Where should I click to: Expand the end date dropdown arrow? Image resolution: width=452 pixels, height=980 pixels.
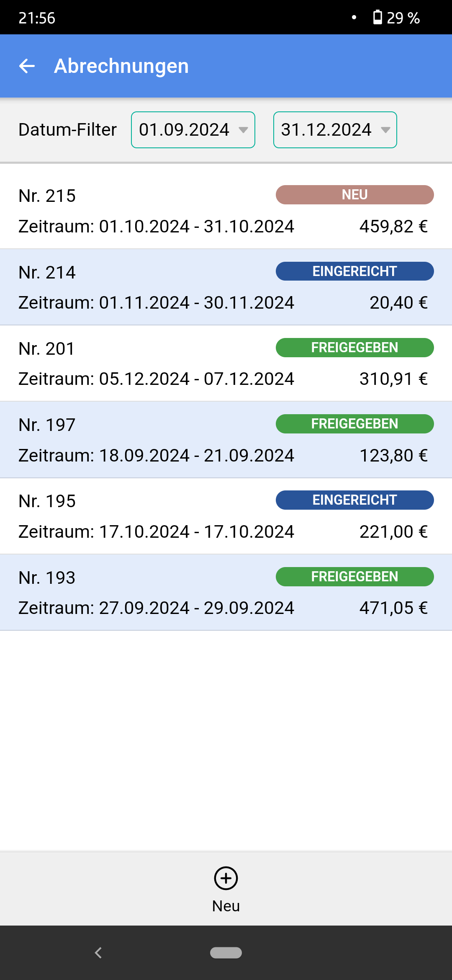point(385,130)
